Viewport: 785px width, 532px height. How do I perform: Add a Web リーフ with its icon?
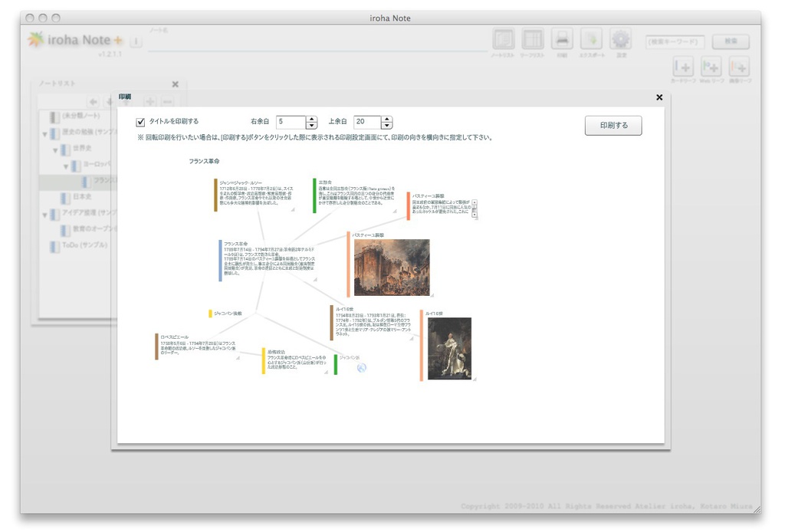pos(711,67)
